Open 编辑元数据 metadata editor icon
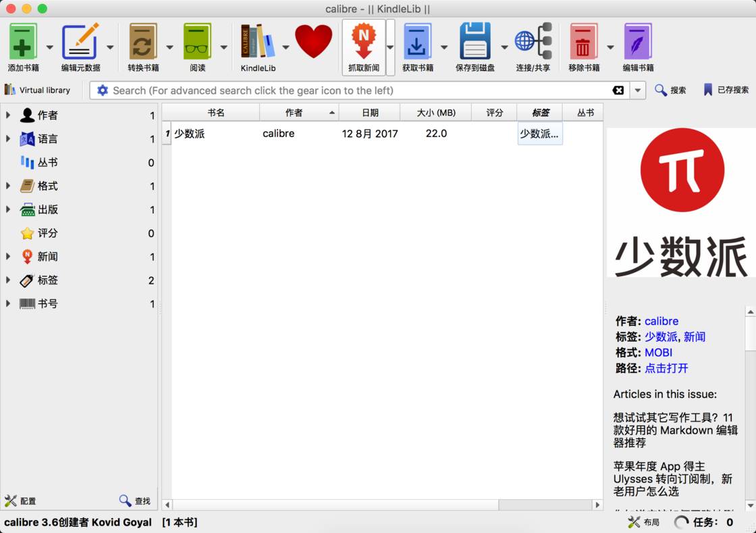Viewport: 756px width, 533px height. point(80,42)
